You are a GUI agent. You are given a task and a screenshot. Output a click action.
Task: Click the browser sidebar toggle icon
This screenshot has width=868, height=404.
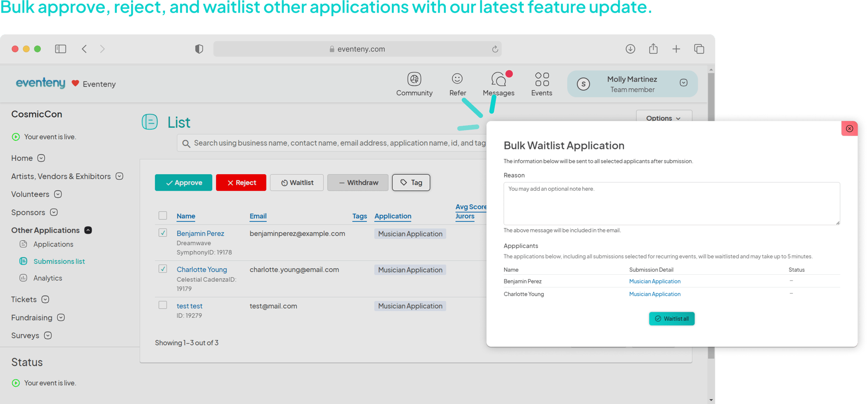point(61,49)
